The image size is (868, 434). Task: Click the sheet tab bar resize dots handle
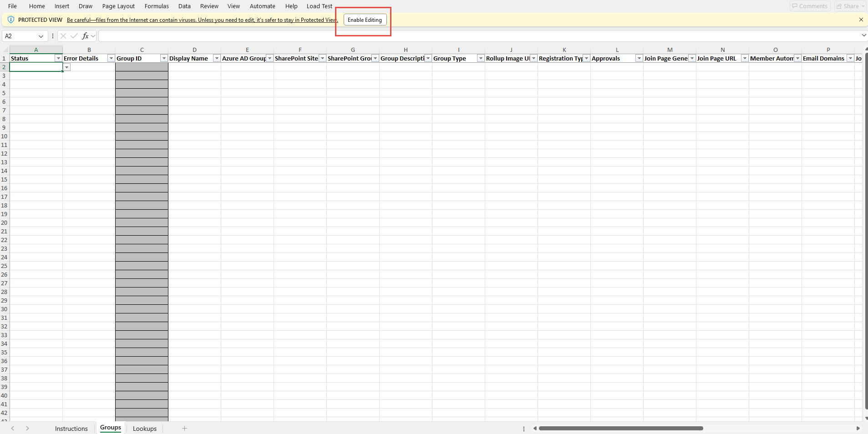point(524,429)
